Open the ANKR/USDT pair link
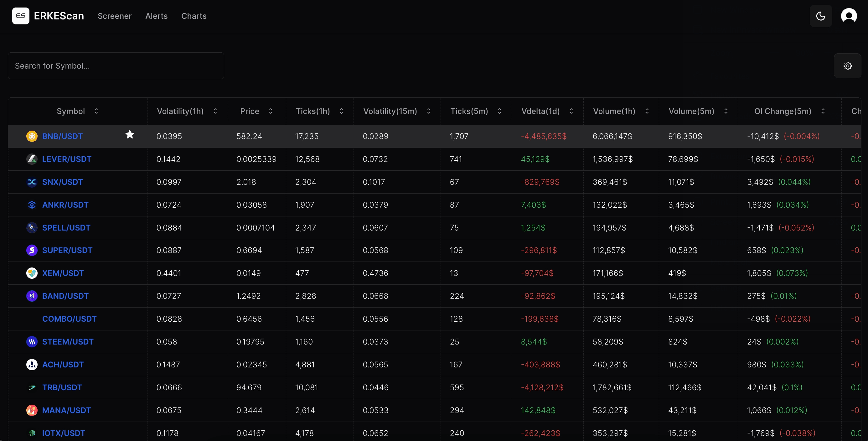Screen dimensions: 868x441 [x=65, y=205]
